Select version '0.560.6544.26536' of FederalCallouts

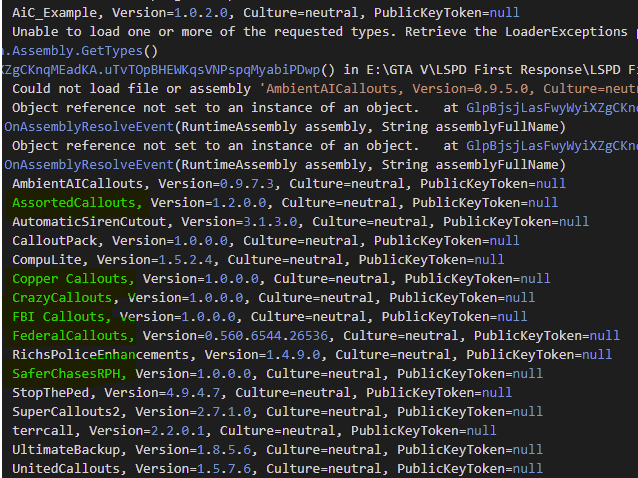tap(266, 336)
